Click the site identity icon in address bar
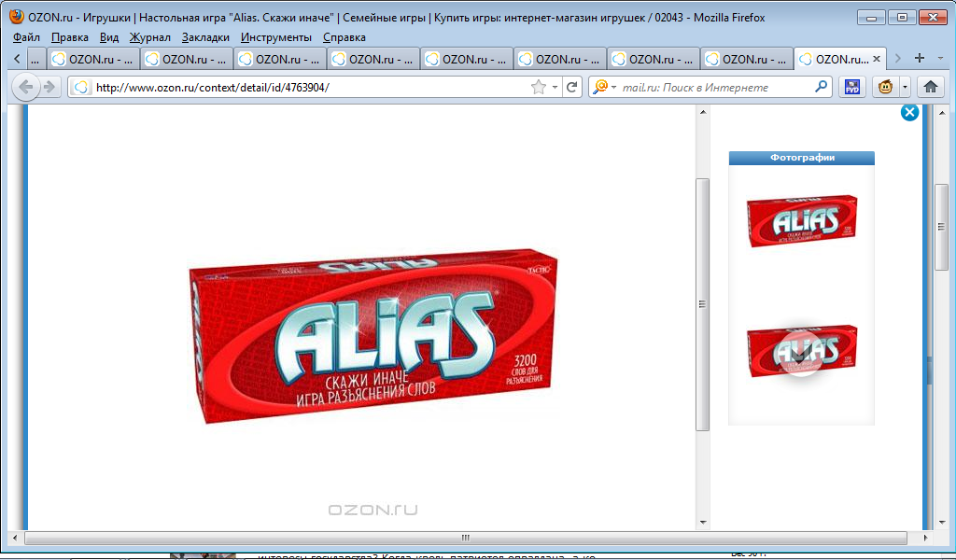This screenshot has height=560, width=956. pyautogui.click(x=81, y=87)
